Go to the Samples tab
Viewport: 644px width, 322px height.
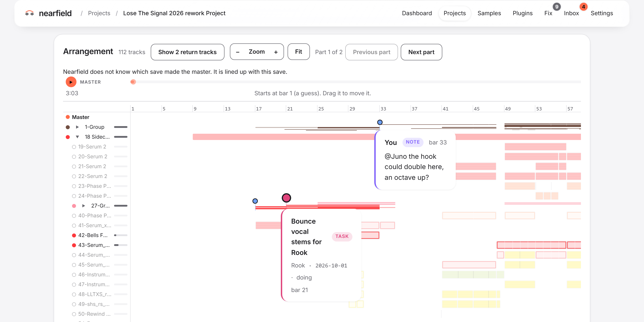coord(489,13)
